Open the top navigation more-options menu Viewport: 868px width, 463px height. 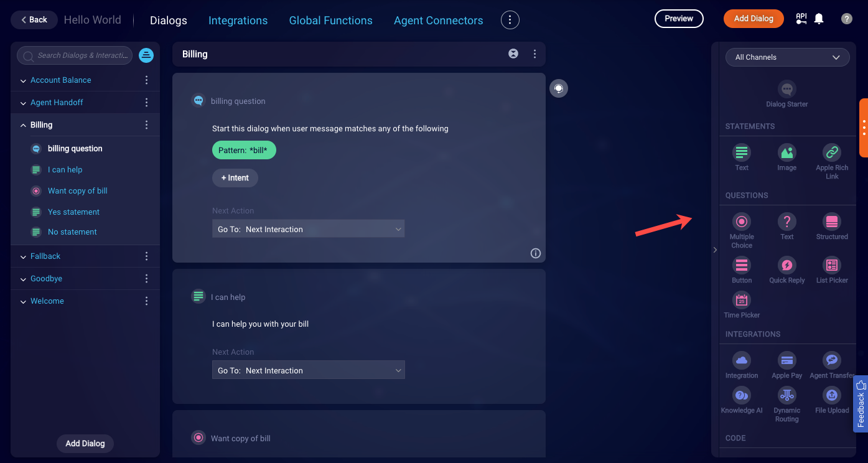tap(510, 20)
